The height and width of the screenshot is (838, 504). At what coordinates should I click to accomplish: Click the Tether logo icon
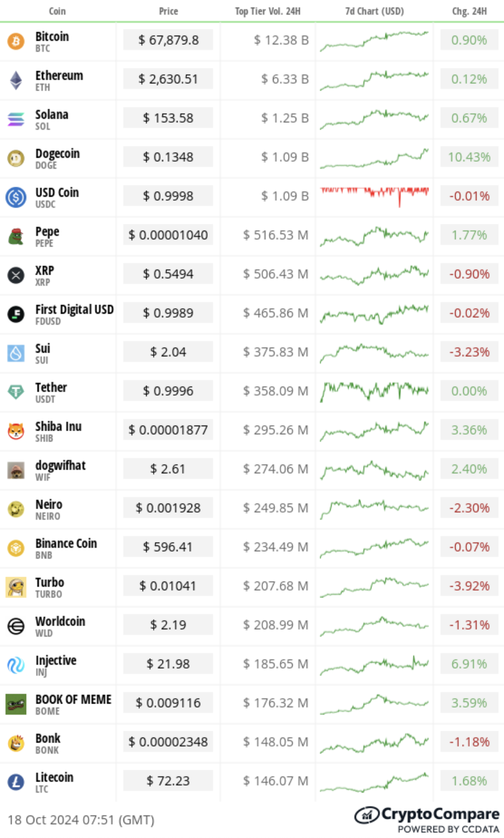(16, 392)
